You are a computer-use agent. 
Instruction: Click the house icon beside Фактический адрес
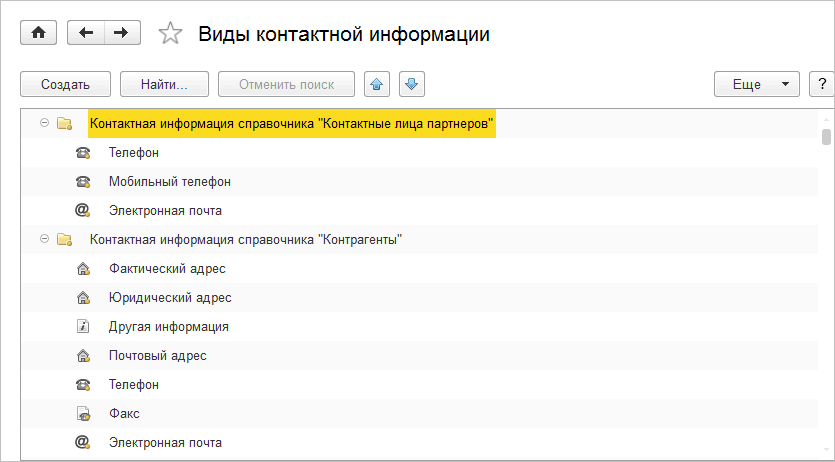point(83,269)
